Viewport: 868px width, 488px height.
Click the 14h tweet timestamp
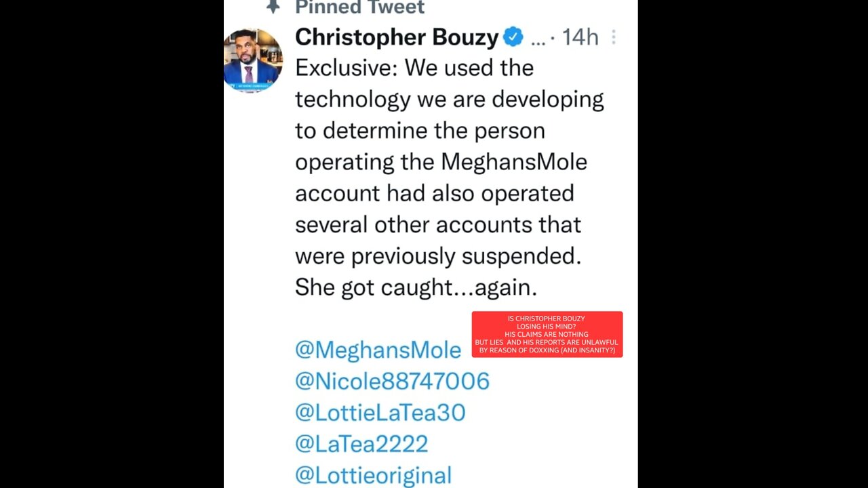click(x=580, y=37)
